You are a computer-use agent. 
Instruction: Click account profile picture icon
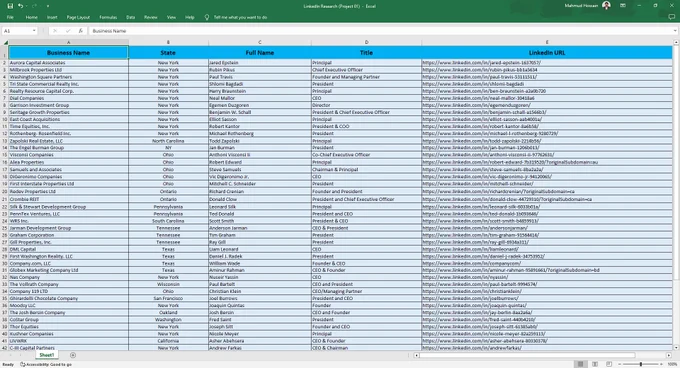pyautogui.click(x=606, y=6)
